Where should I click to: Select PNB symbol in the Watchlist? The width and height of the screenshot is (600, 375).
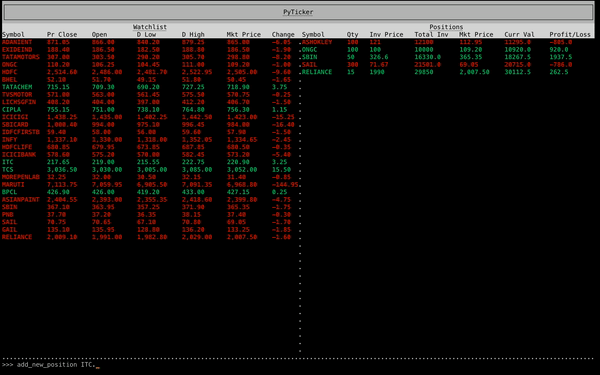click(x=8, y=215)
